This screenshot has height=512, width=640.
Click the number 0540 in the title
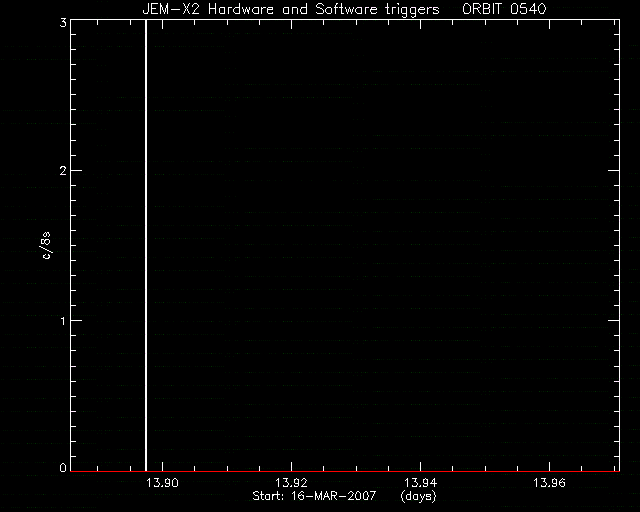[x=528, y=9]
